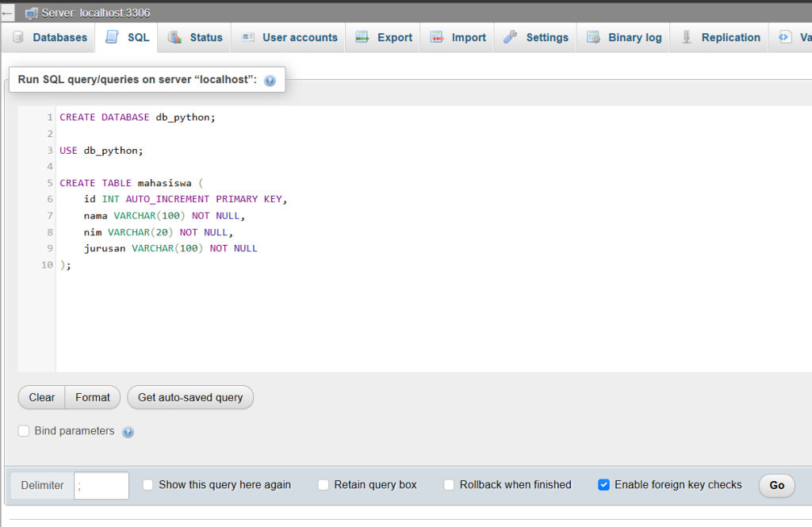The height and width of the screenshot is (527, 812).
Task: Click the nim VARCHAR(20) line
Action: tap(159, 232)
